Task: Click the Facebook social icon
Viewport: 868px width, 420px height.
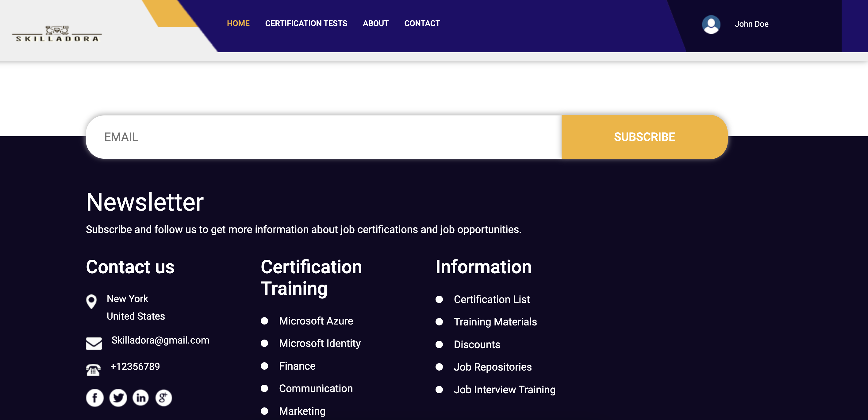Action: tap(95, 398)
